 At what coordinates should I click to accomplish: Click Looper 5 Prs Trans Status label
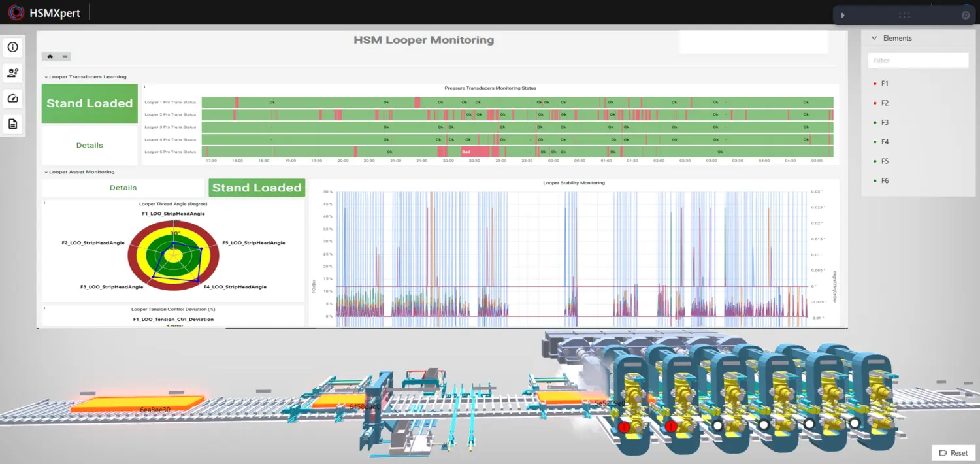[170, 152]
